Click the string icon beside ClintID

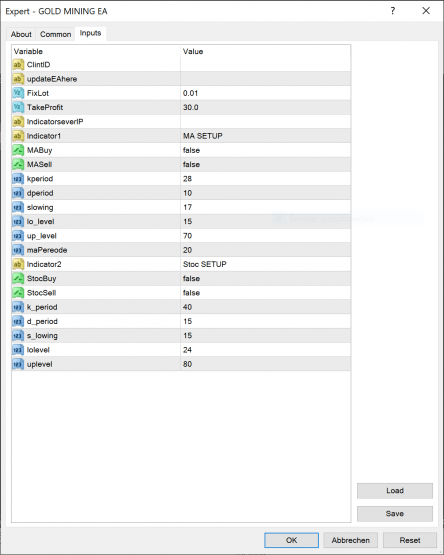point(18,65)
